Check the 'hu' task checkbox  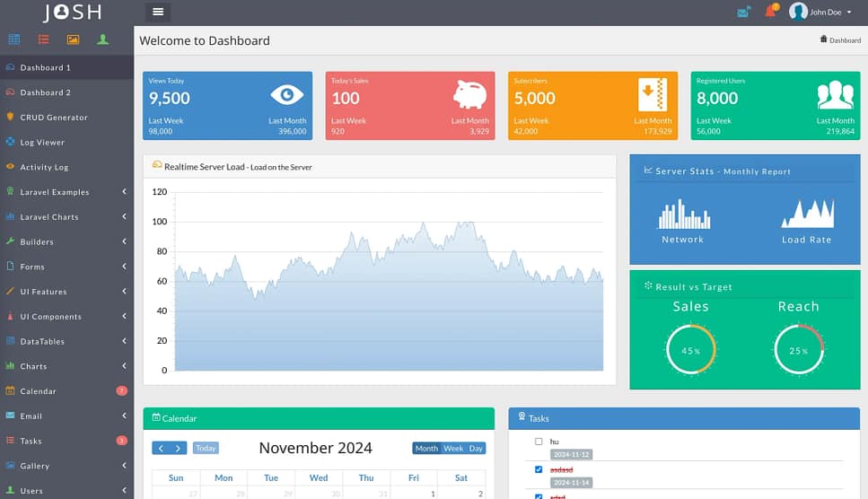tap(539, 442)
